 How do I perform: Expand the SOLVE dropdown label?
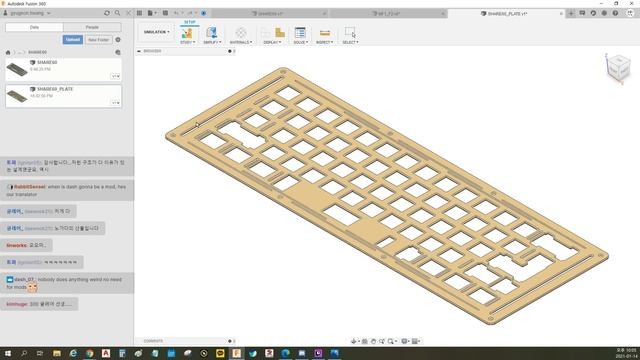(x=300, y=42)
